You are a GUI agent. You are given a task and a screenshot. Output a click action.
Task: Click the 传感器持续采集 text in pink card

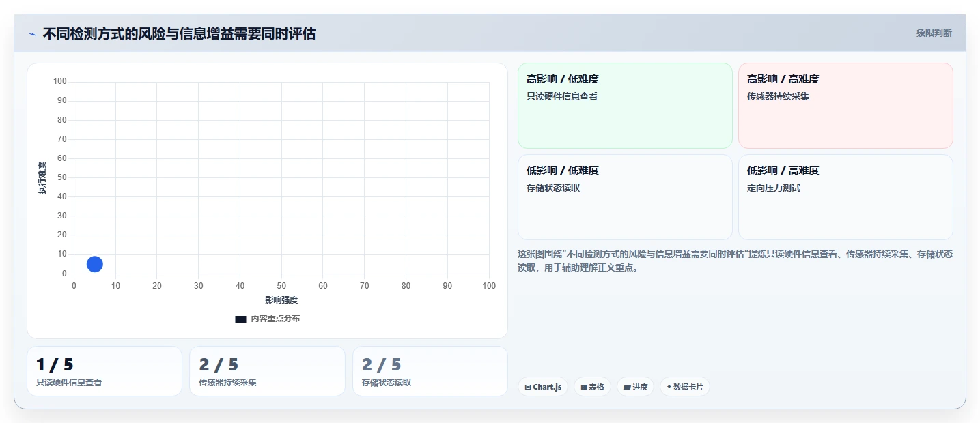pos(779,96)
